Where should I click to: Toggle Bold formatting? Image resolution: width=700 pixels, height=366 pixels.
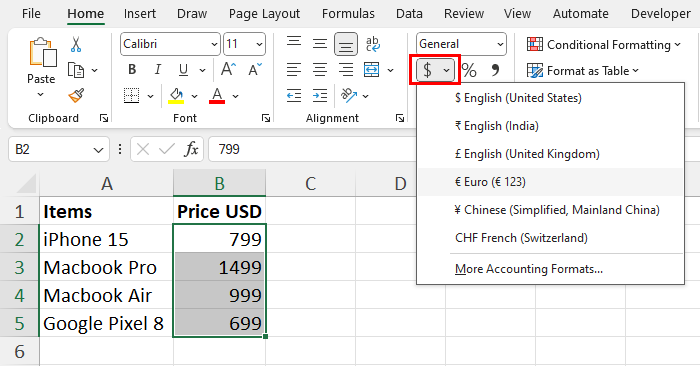132,70
